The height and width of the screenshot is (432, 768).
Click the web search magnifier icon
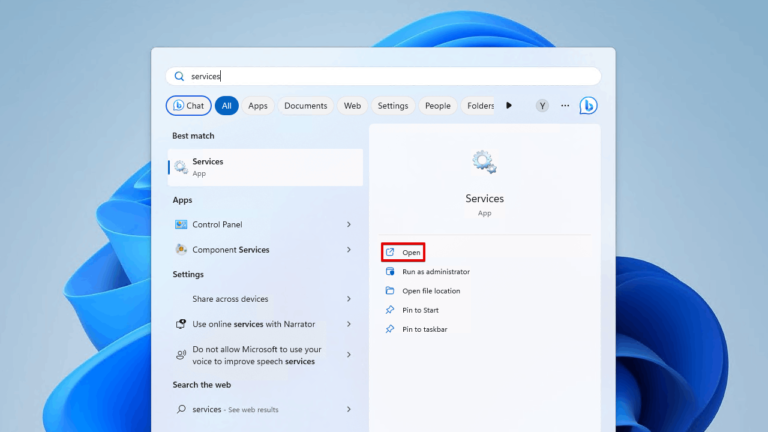(181, 409)
